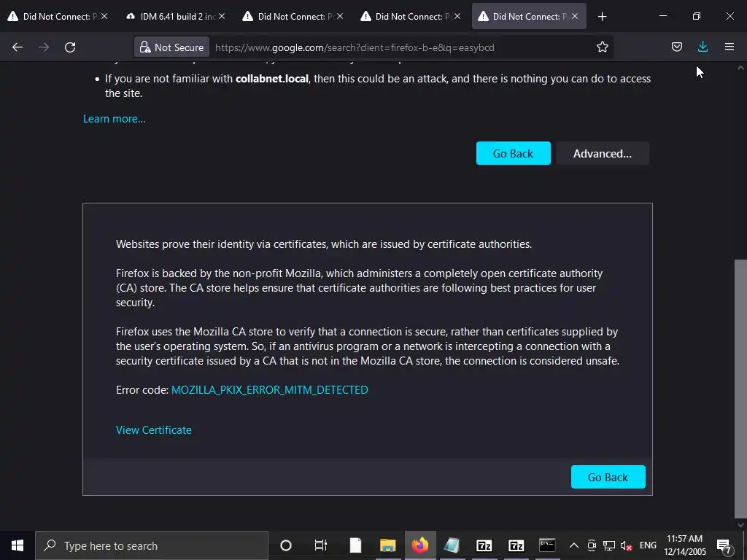The image size is (747, 560).
Task: Click the network tray icon
Action: coord(609,545)
